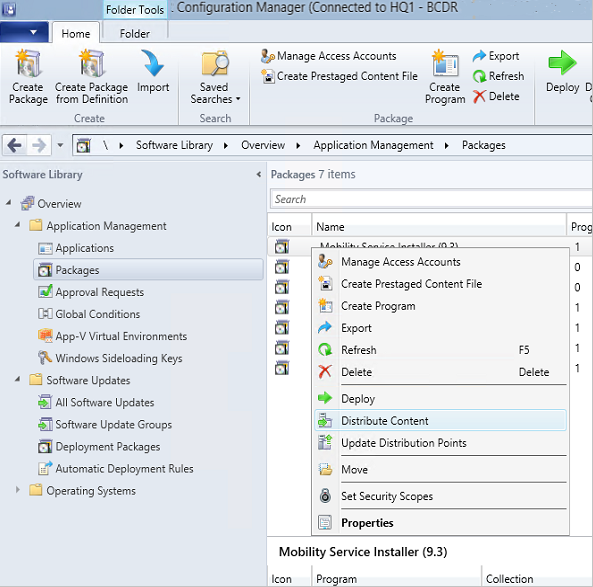Select Packages in the tree
The width and height of the screenshot is (593, 587).
[x=148, y=270]
